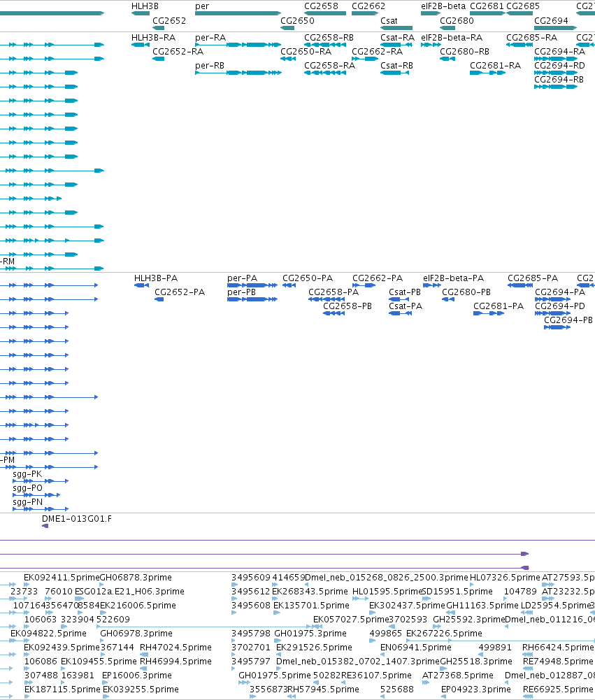The image size is (595, 700).
Task: Click the sgg-PK protein label
Action: click(27, 473)
